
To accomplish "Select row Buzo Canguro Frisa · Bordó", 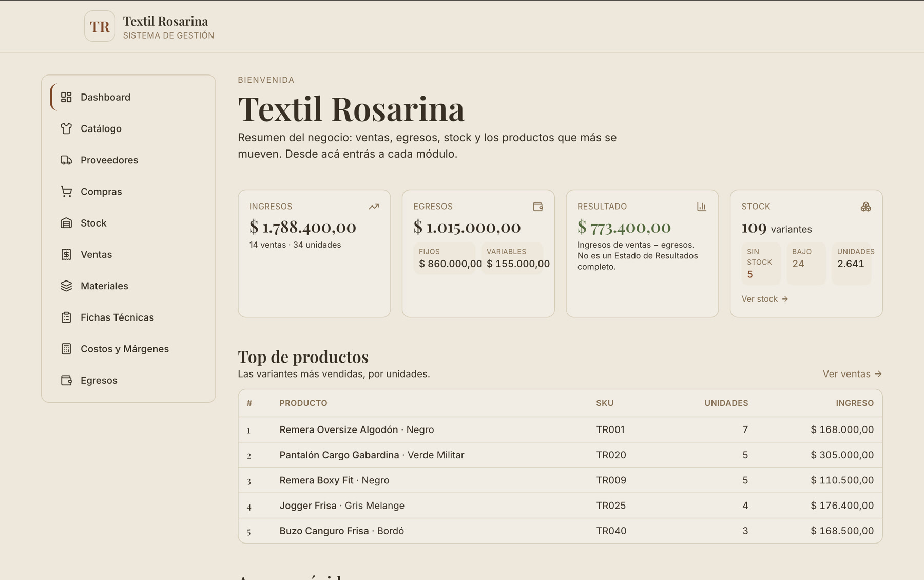I will coord(560,531).
